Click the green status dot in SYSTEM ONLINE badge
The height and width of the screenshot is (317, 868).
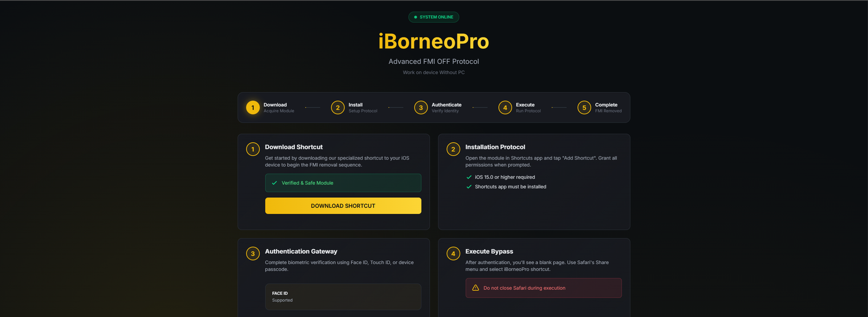[415, 17]
